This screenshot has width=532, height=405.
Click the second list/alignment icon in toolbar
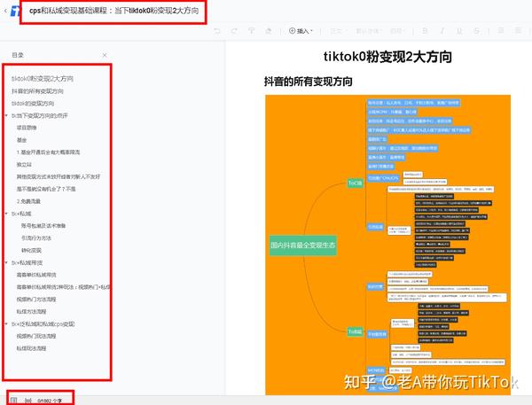518,31
